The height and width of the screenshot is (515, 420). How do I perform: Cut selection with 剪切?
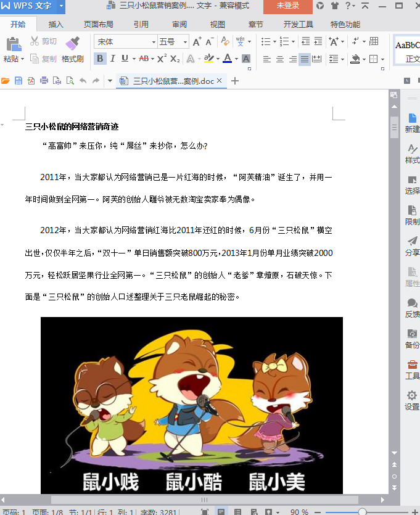43,41
